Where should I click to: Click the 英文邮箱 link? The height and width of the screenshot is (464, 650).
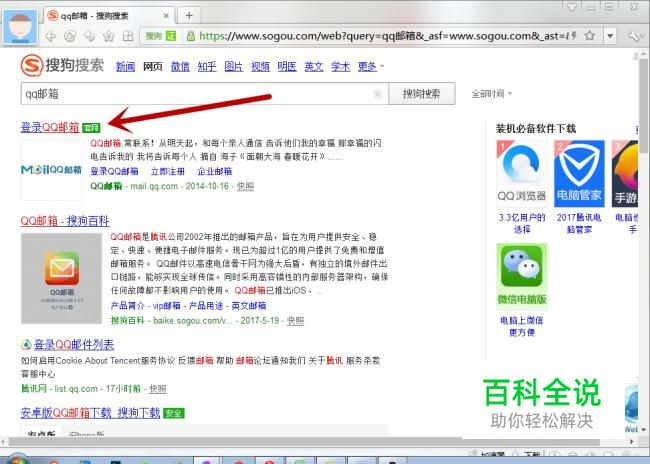tap(248, 306)
